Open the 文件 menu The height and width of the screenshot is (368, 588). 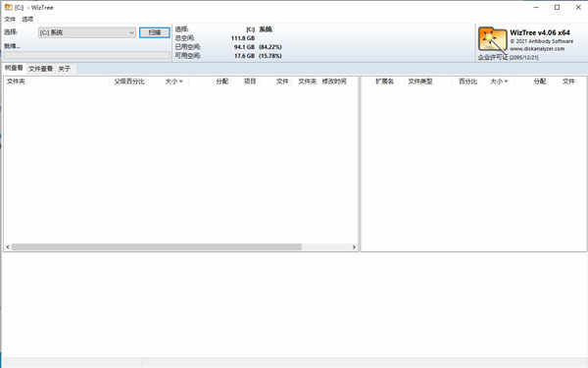coord(10,19)
